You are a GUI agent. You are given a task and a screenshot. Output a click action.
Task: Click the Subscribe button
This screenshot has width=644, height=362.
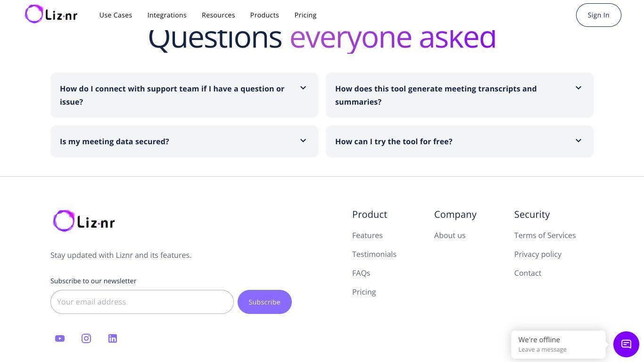coord(264,302)
